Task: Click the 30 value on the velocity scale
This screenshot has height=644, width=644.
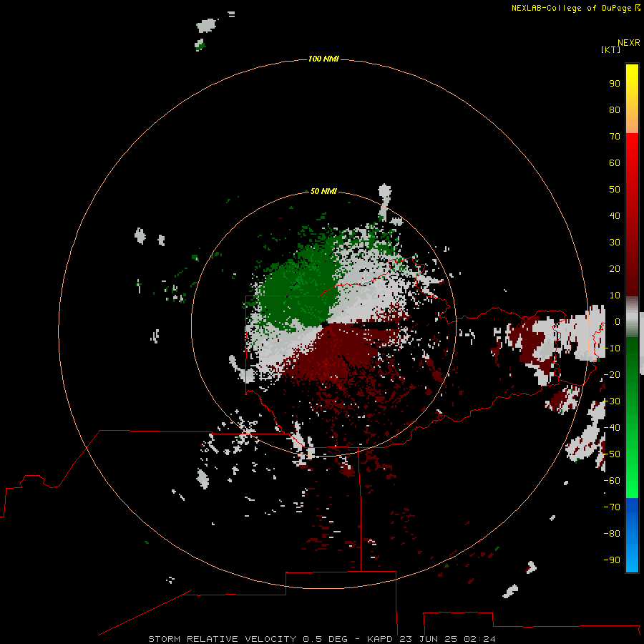Action: [x=615, y=243]
